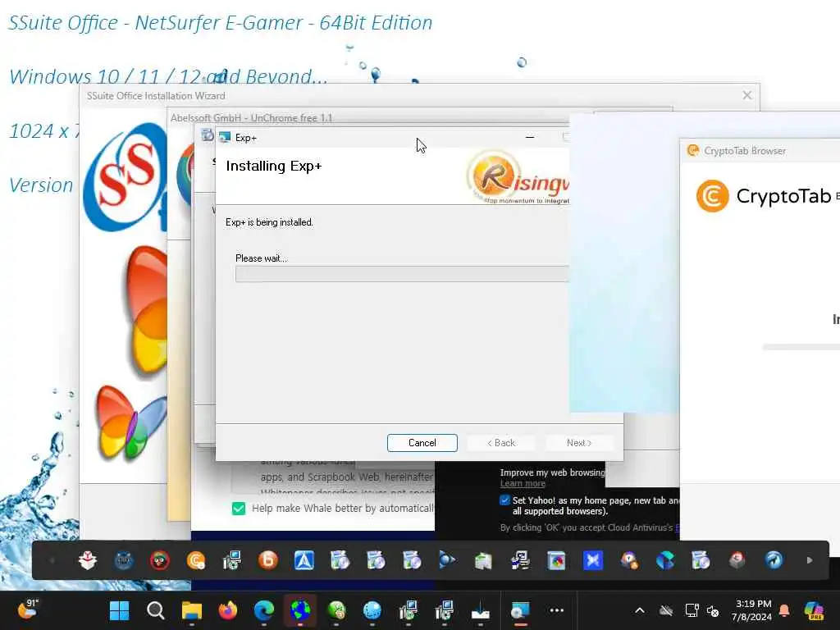
Task: Select the SSuite Office Installation Wizard title bar
Action: (x=419, y=96)
